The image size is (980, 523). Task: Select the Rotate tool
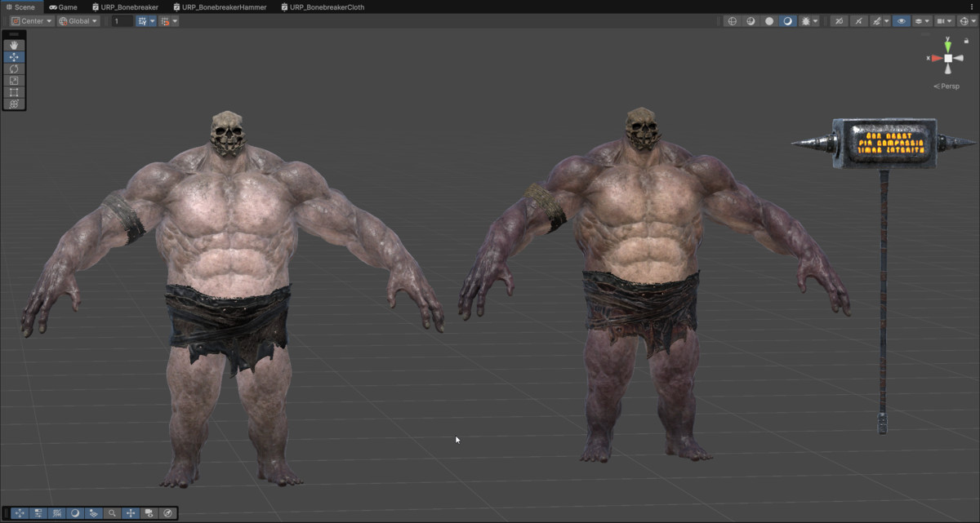[14, 69]
